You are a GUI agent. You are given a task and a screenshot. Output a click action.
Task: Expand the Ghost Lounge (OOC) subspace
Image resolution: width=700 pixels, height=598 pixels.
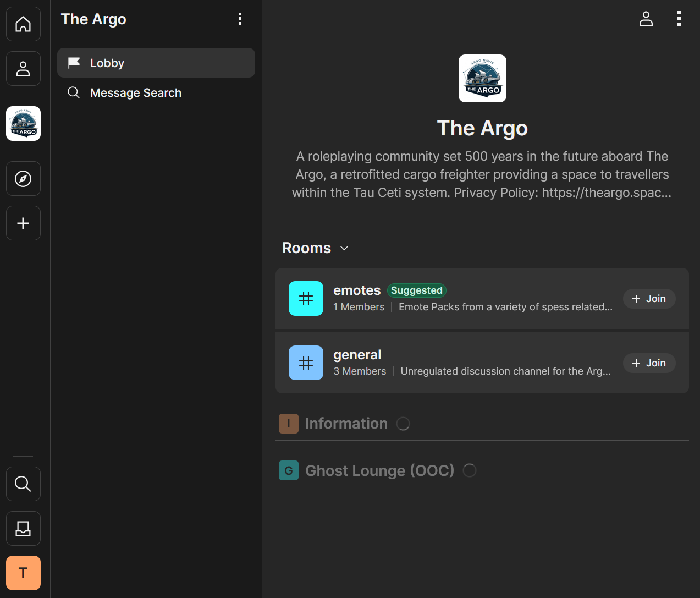click(379, 470)
